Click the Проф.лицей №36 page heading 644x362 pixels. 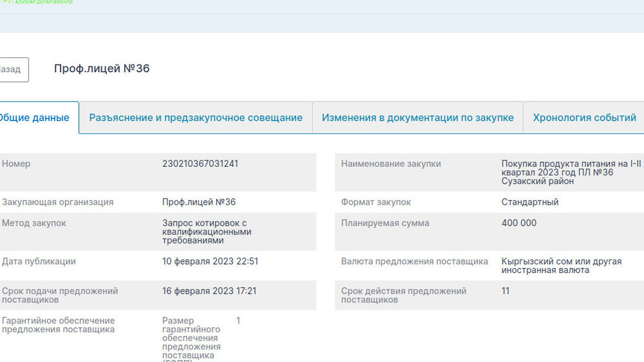(x=102, y=68)
